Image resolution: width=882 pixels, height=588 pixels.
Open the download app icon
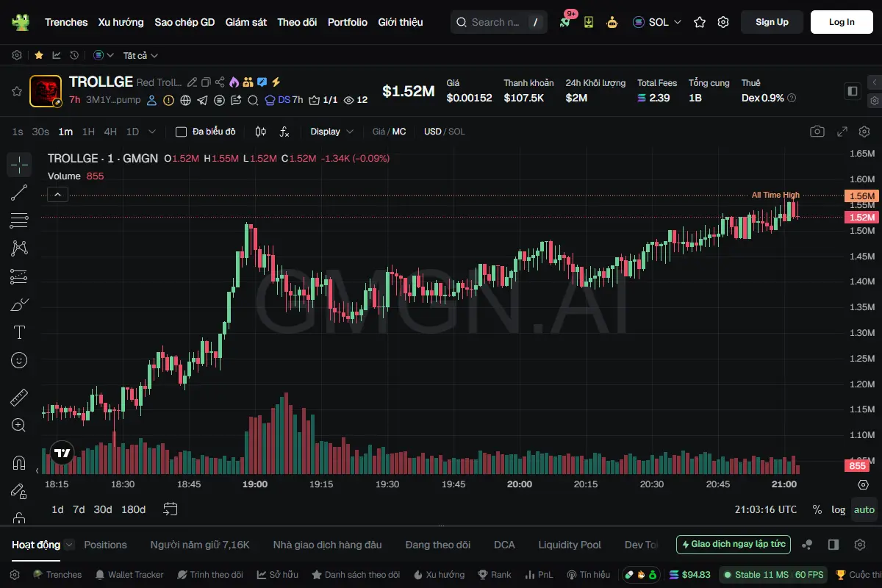click(589, 22)
